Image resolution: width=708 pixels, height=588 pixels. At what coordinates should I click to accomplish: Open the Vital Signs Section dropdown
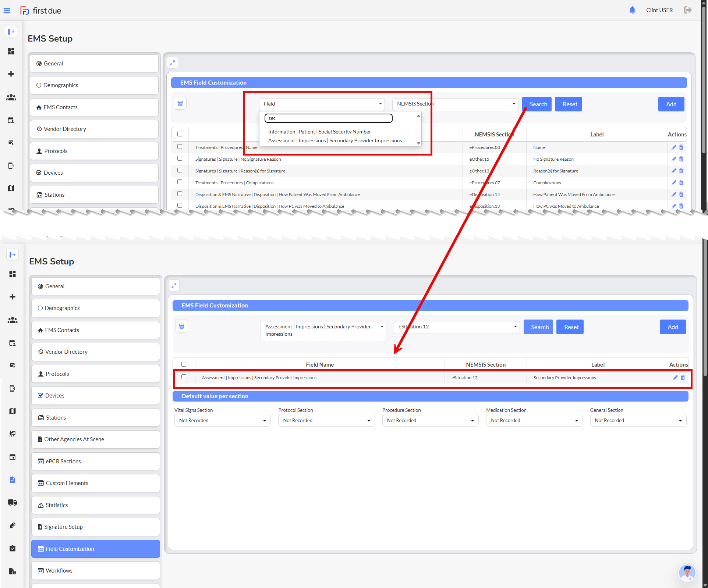(x=222, y=420)
